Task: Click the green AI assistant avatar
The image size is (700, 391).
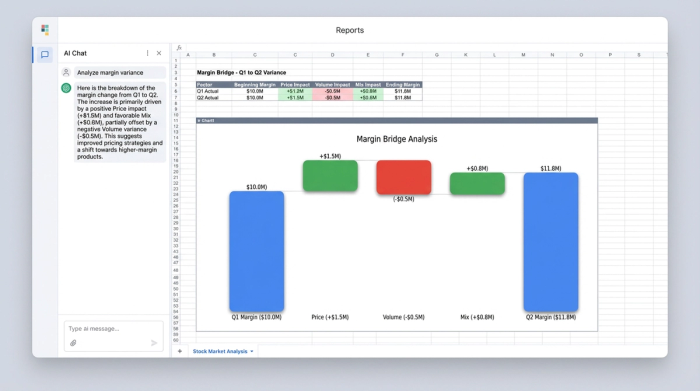Action: (66, 88)
